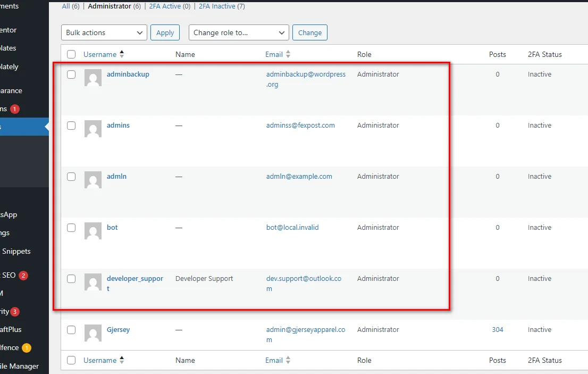Tick the checkbox for adminbackup
The width and height of the screenshot is (588, 374).
71,74
